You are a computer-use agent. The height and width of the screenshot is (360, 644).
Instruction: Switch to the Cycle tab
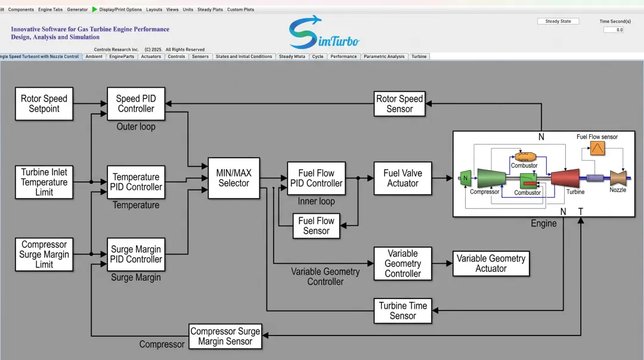(x=317, y=56)
